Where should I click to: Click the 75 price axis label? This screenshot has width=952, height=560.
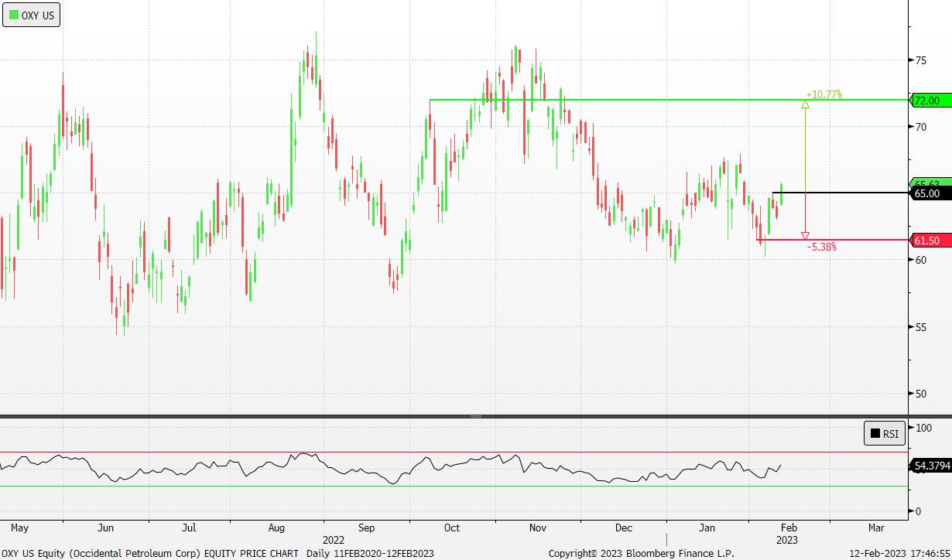921,60
